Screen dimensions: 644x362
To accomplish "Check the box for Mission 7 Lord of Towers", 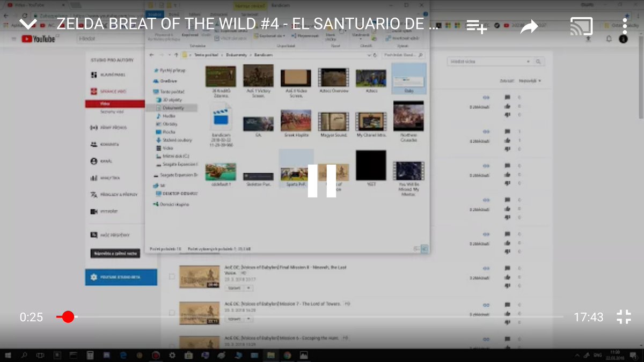I will coord(172,313).
